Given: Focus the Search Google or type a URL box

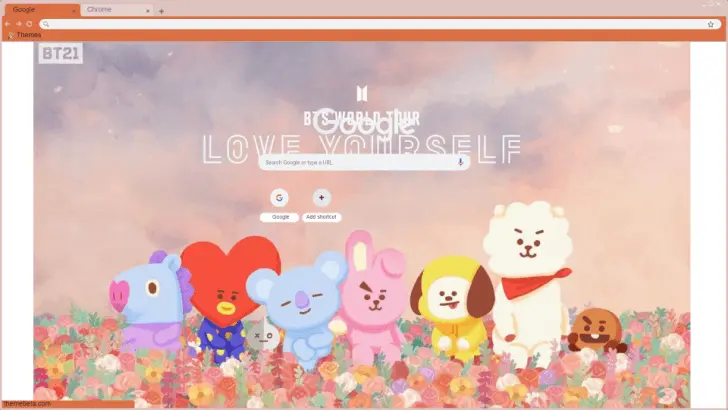Looking at the screenshot, I should click(355, 162).
